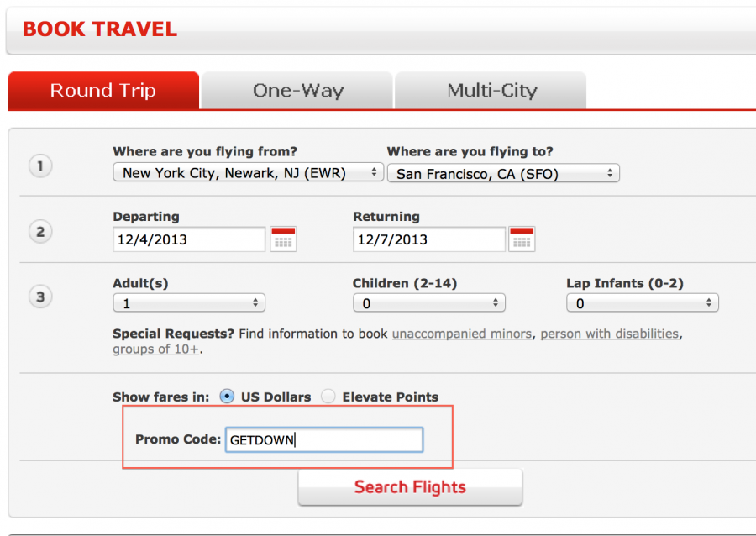Screen dimensions: 756x536
Task: Click the step 3 number circle
Action: click(x=40, y=296)
